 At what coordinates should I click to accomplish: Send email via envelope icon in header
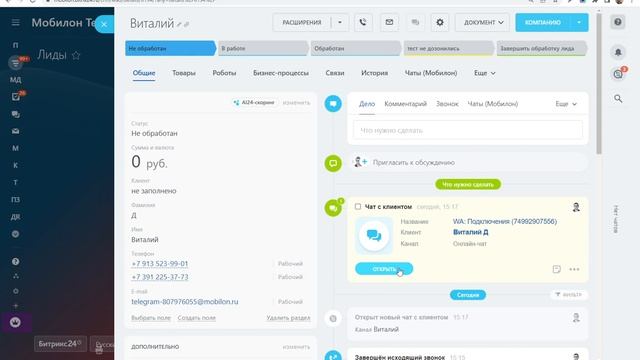pos(389,22)
